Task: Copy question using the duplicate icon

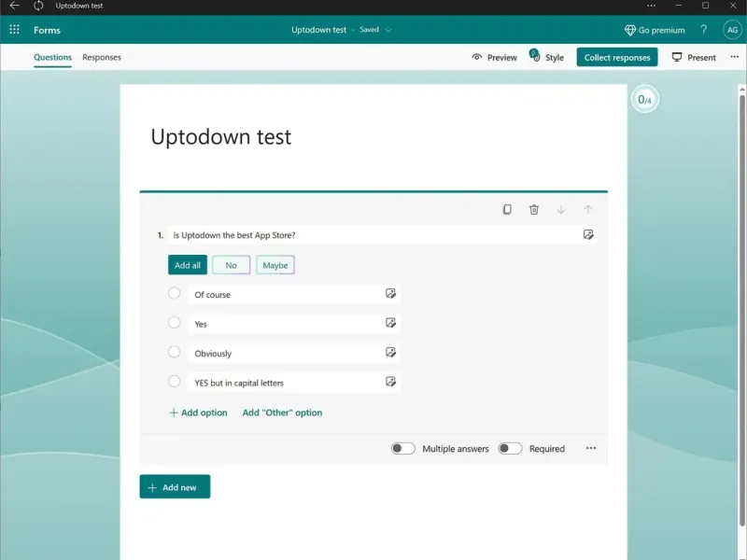Action: pyautogui.click(x=507, y=209)
